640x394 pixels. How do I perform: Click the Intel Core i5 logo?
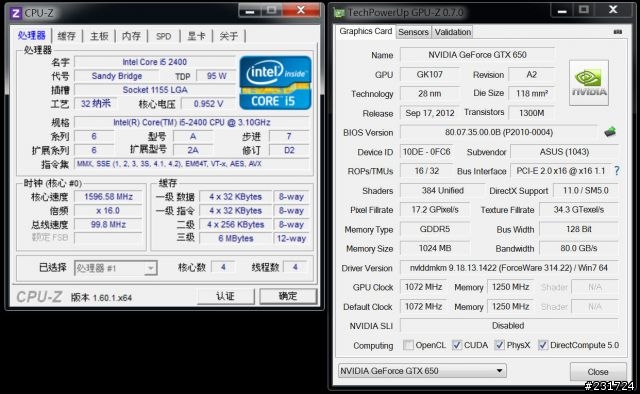click(x=276, y=83)
